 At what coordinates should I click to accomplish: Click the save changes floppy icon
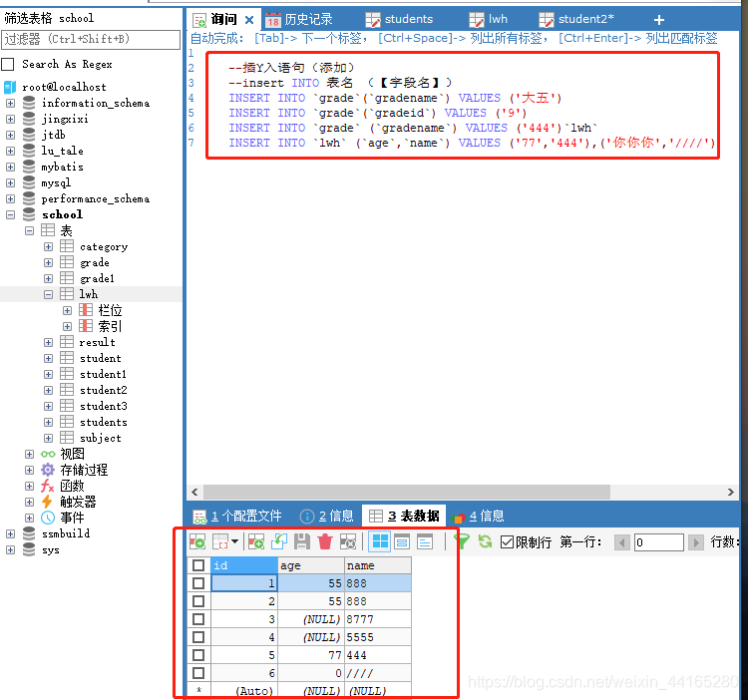[x=302, y=541]
